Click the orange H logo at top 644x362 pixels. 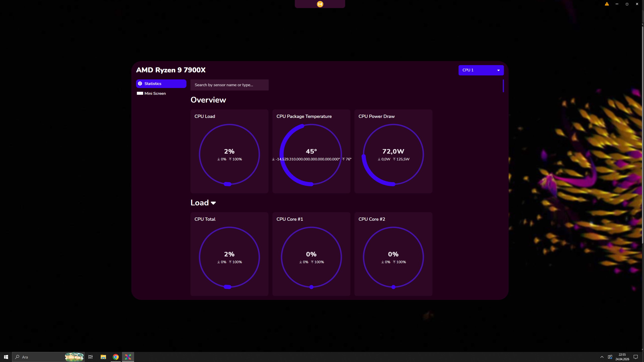320,4
